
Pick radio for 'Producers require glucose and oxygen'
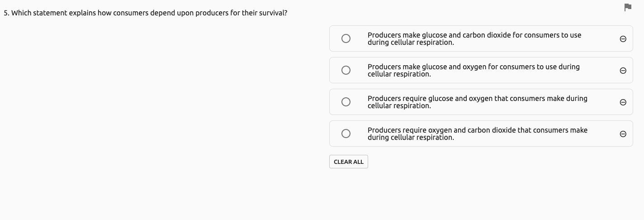(x=346, y=102)
